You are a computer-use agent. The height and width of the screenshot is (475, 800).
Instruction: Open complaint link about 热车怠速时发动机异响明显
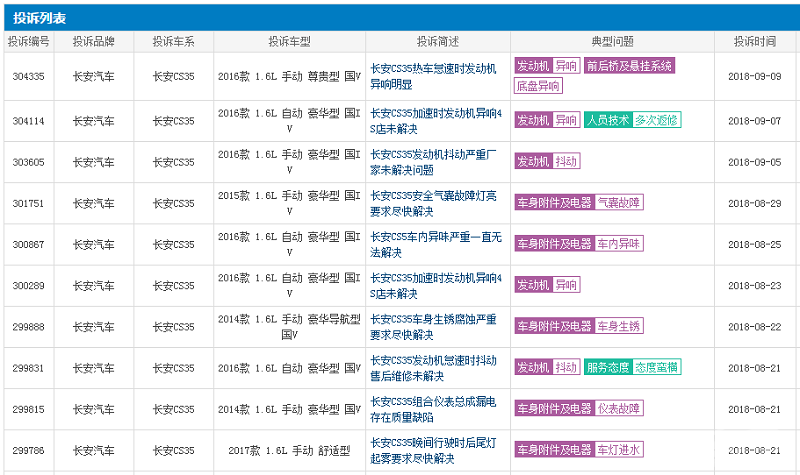[433, 77]
